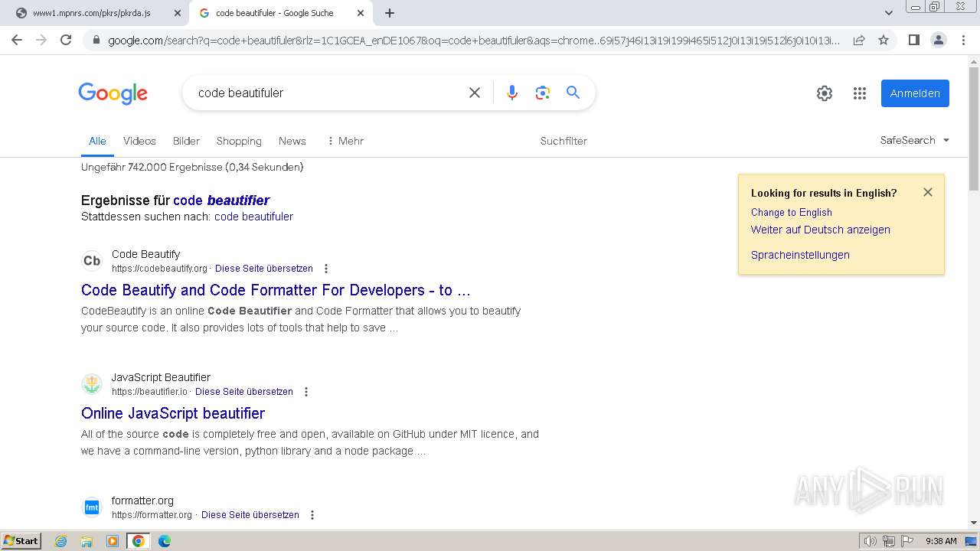Search instead for code beautifuler
Screen dimensions: 980x551
(x=253, y=217)
